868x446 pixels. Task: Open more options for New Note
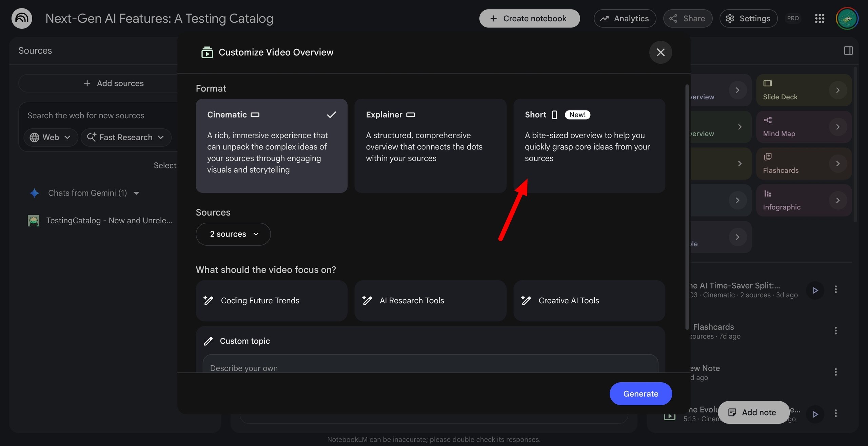click(836, 372)
